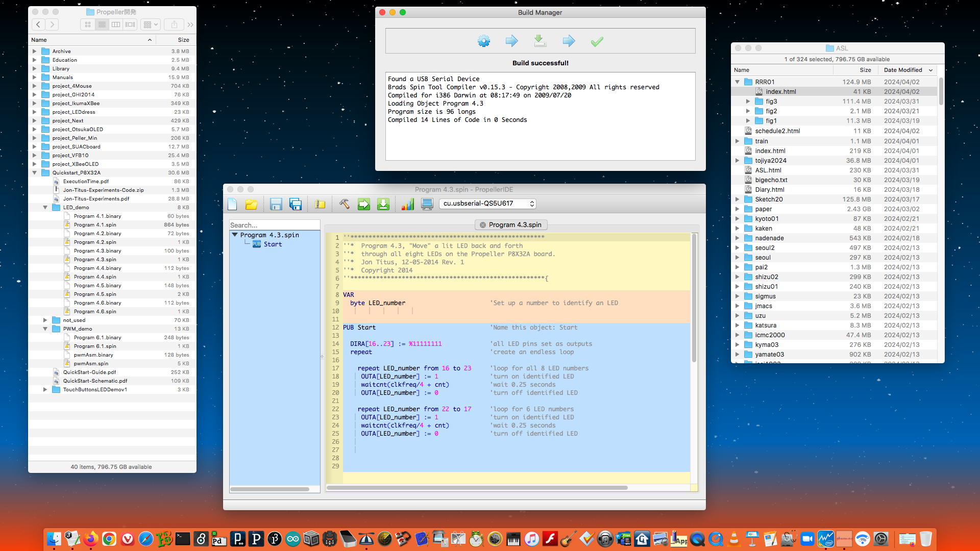The width and height of the screenshot is (980, 551).
Task: Click the Save All floppy disks icon
Action: pos(296,204)
